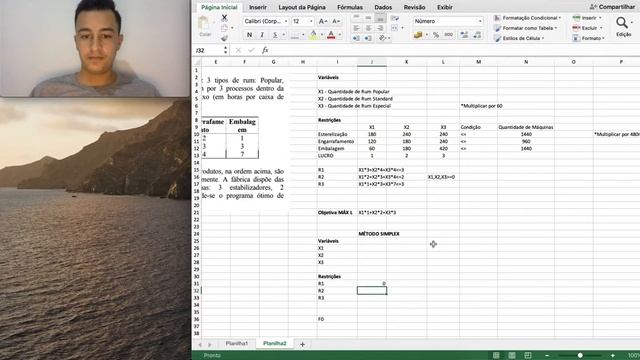Screen dimensions: 640x360
Task: Click the decrease indent icon
Action: [x=356, y=38]
